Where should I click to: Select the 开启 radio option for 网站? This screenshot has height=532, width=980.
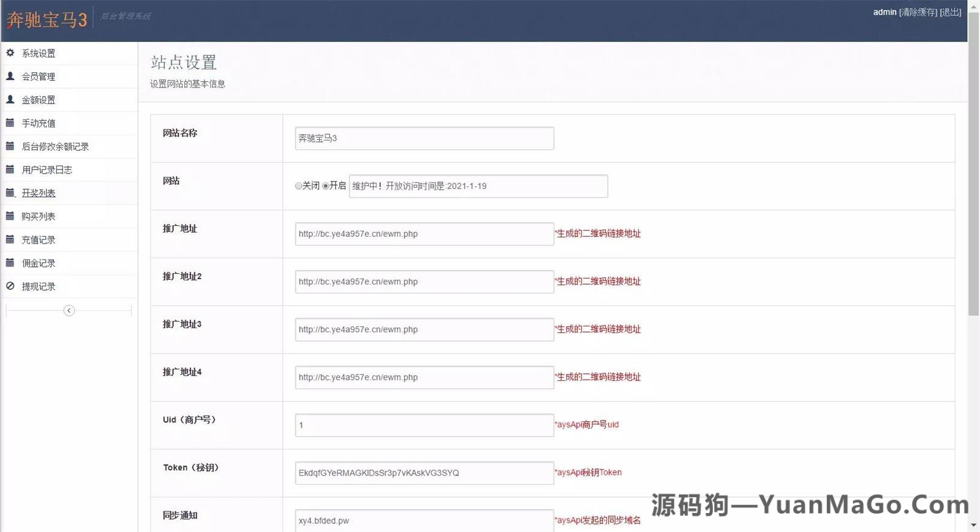click(x=325, y=186)
